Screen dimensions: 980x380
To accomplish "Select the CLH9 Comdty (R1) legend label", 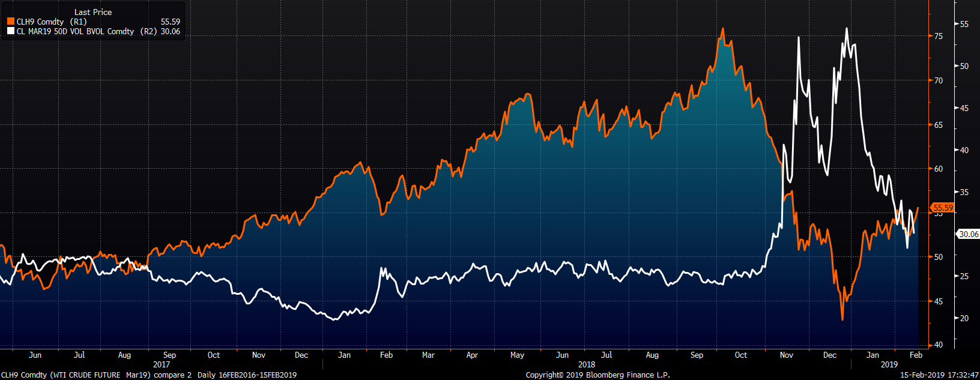I will pos(52,22).
